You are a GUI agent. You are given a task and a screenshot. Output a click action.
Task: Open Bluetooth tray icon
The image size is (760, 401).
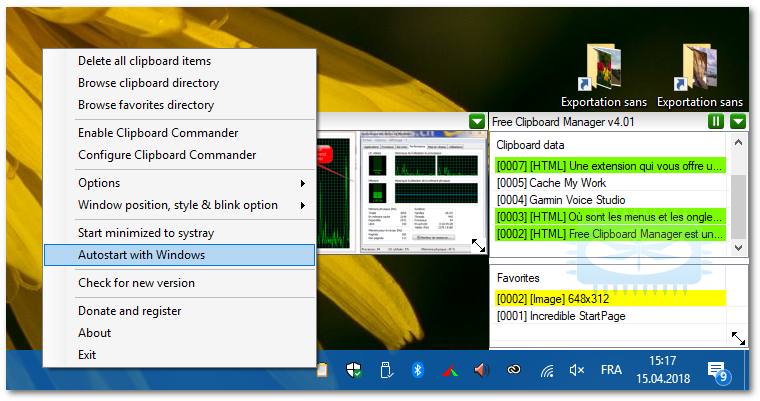coord(417,370)
